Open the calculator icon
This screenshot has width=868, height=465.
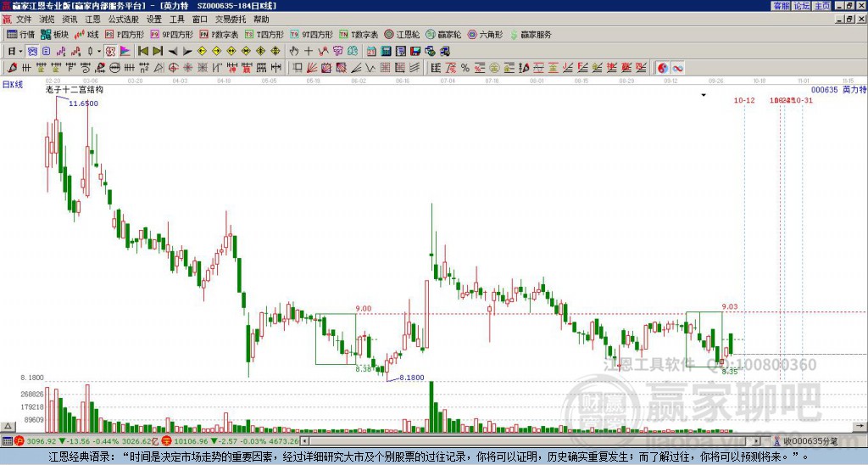(386, 52)
